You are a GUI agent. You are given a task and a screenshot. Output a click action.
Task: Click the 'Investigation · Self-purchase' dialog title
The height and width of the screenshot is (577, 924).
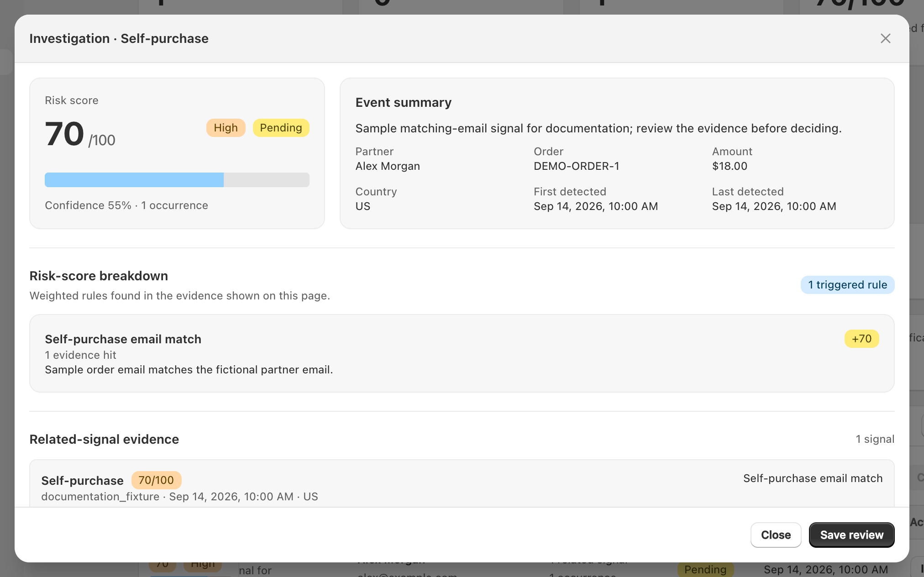click(119, 39)
